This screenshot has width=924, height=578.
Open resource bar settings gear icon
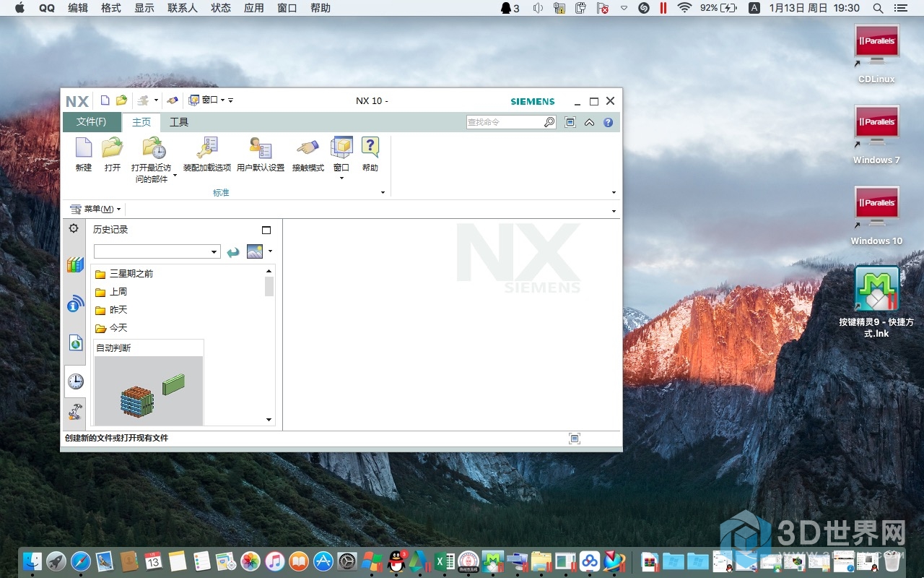(x=74, y=228)
